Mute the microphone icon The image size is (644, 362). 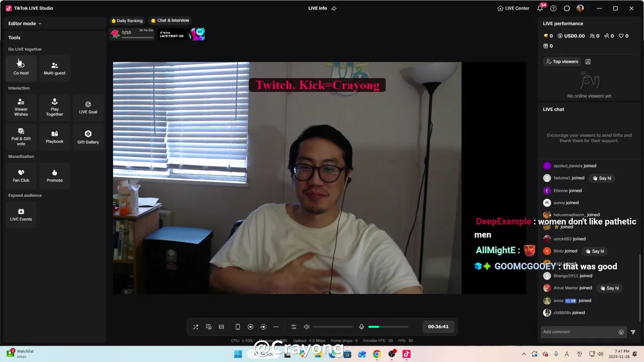click(361, 327)
